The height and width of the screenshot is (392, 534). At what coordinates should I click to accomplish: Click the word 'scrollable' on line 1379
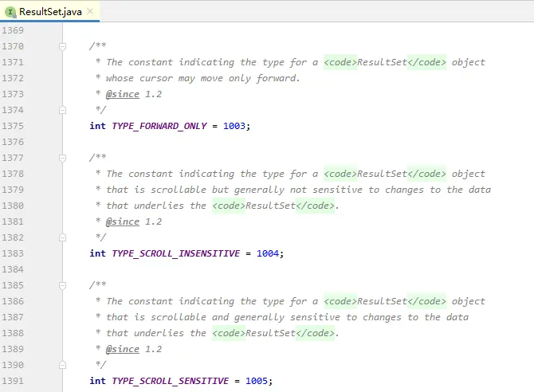[179, 190]
